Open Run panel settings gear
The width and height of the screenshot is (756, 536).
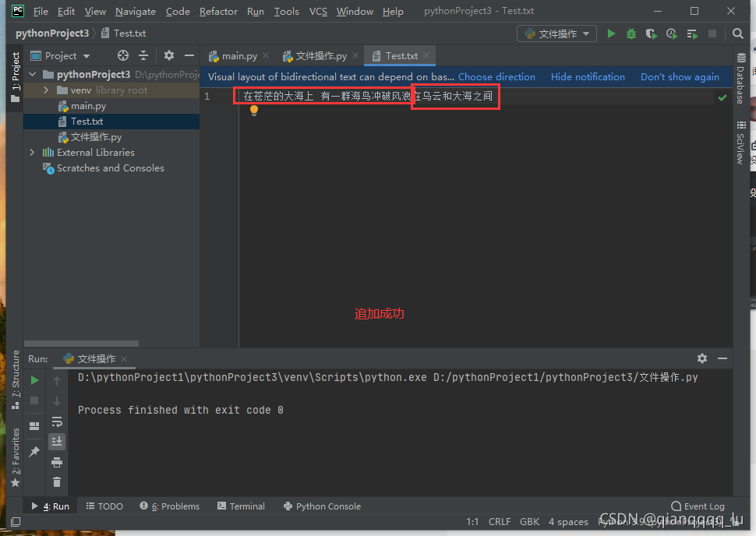click(x=702, y=358)
